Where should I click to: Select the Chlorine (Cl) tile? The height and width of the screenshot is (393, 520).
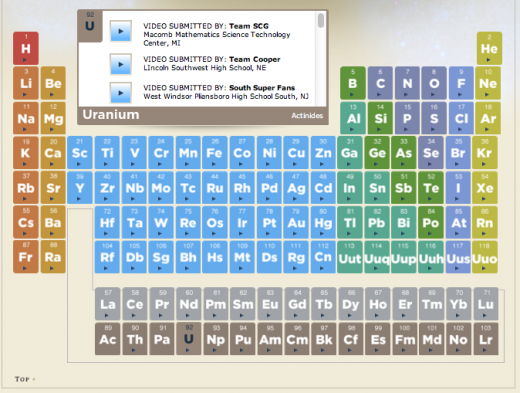pos(461,118)
